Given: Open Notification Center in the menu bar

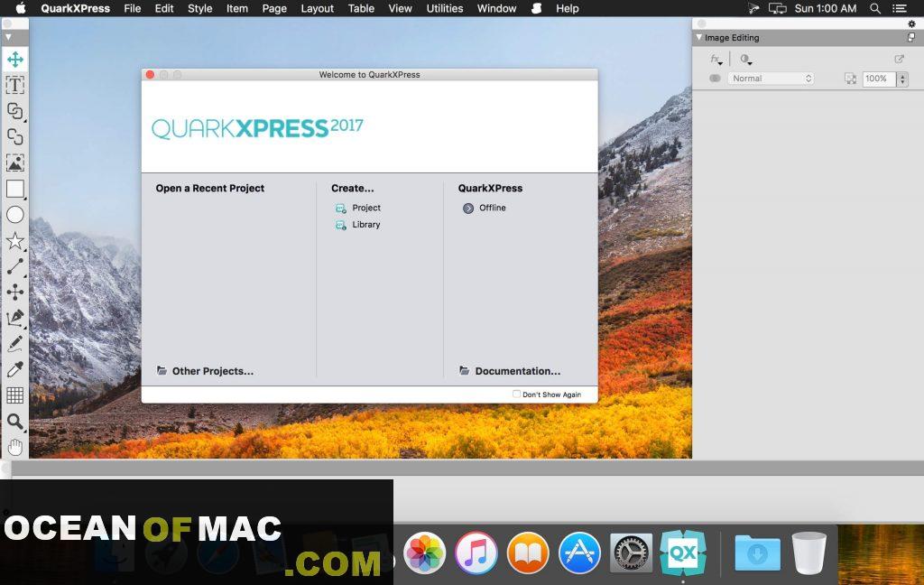Looking at the screenshot, I should tap(900, 8).
